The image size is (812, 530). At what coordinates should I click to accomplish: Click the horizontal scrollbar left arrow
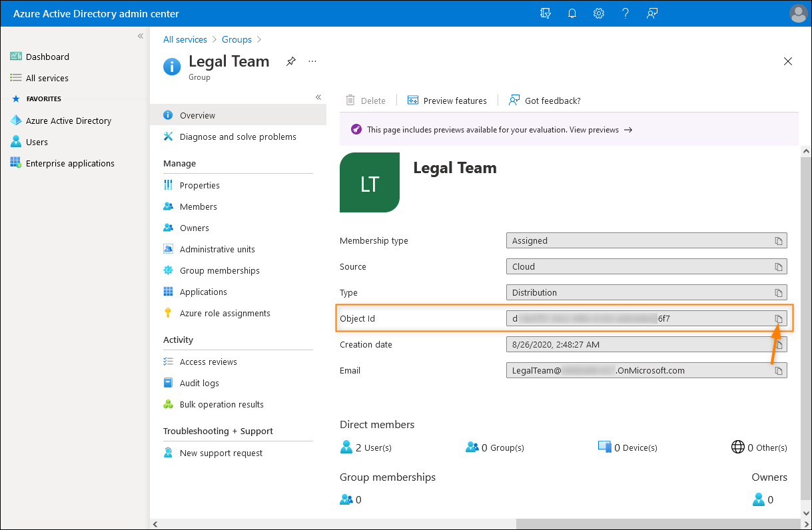(x=155, y=524)
